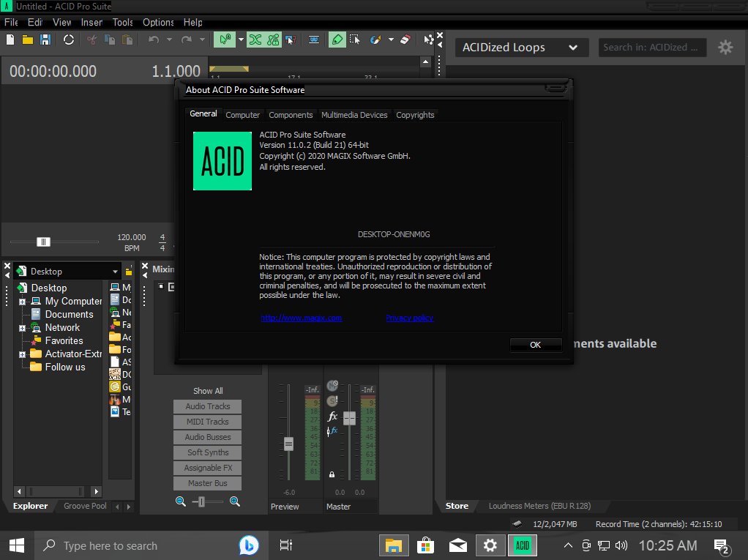Toggle MIDI Tracks visibility in mixer
This screenshot has width=748, height=560.
(x=208, y=422)
